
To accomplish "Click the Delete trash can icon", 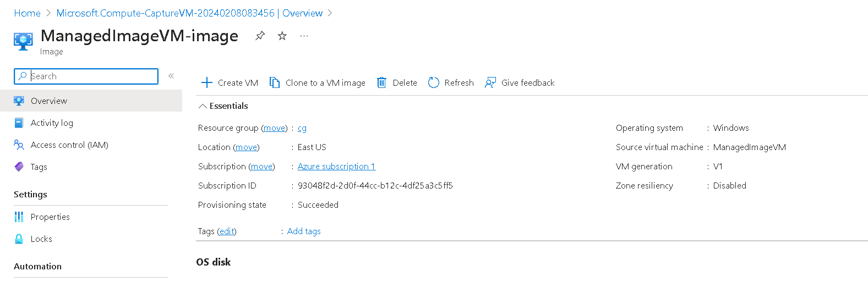I will point(381,82).
